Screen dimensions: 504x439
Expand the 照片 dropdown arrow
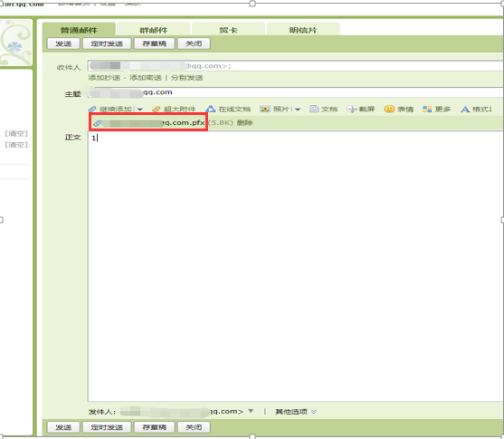pos(298,110)
